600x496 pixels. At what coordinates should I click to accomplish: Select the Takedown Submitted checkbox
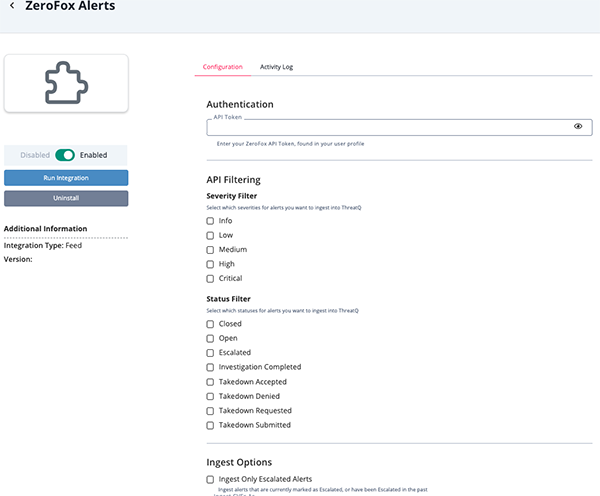[210, 426]
